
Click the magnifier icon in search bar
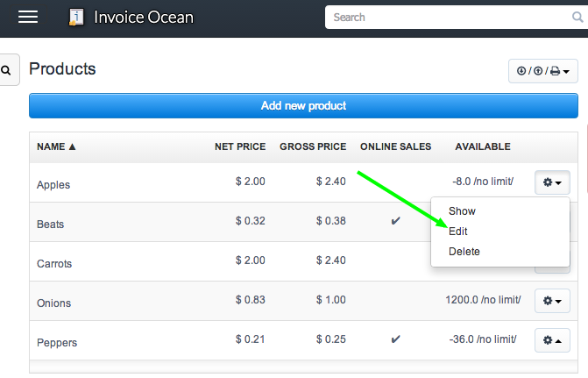coord(577,18)
